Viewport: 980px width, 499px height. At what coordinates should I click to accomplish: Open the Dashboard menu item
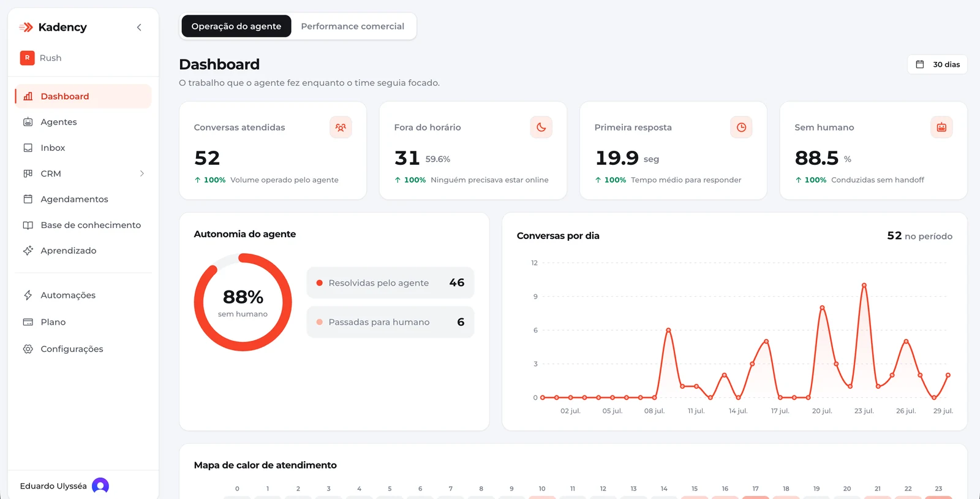83,96
